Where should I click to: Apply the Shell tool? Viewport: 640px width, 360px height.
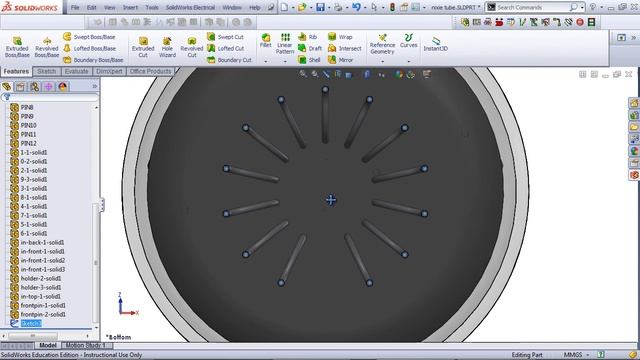(309, 60)
